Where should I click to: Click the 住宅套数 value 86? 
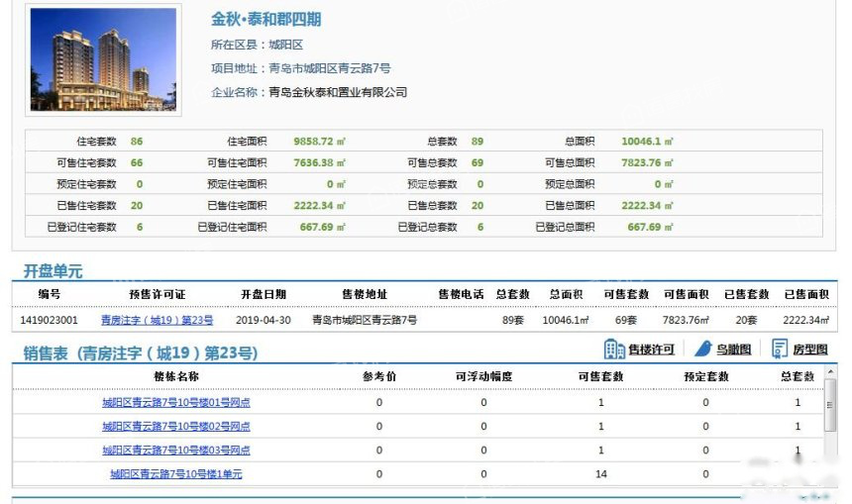pyautogui.click(x=137, y=142)
